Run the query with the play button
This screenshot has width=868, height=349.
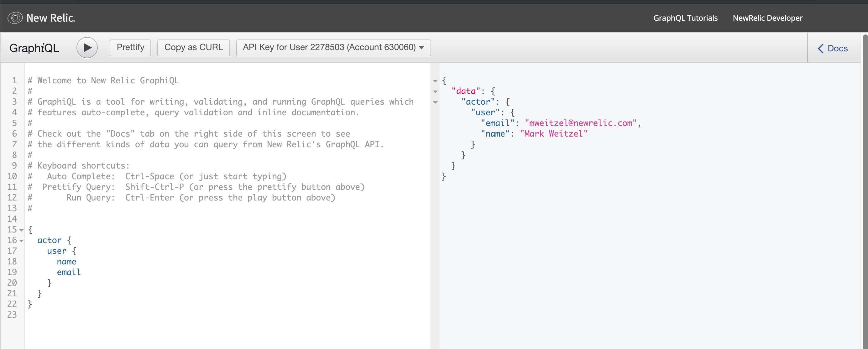click(x=87, y=48)
